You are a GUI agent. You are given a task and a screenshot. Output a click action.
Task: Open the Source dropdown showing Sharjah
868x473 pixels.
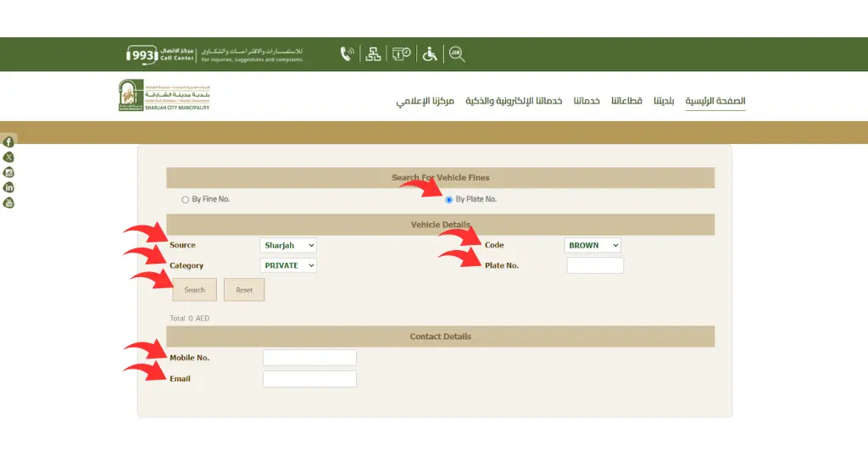(288, 245)
